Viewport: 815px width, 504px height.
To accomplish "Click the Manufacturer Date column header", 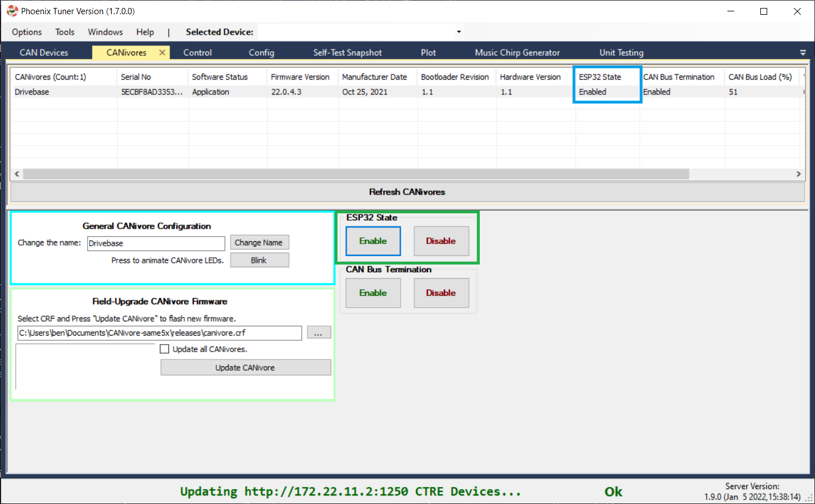I will pyautogui.click(x=378, y=77).
